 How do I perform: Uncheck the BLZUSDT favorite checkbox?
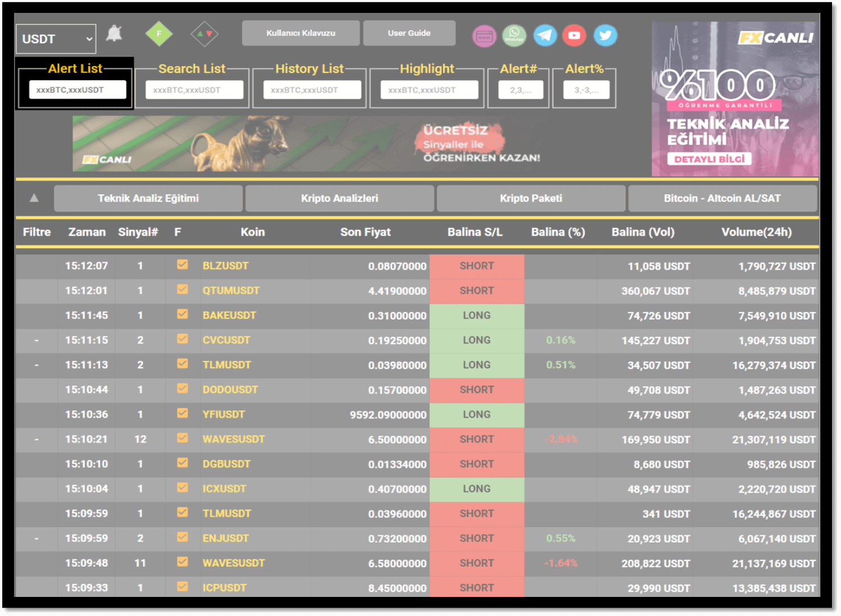click(x=182, y=264)
